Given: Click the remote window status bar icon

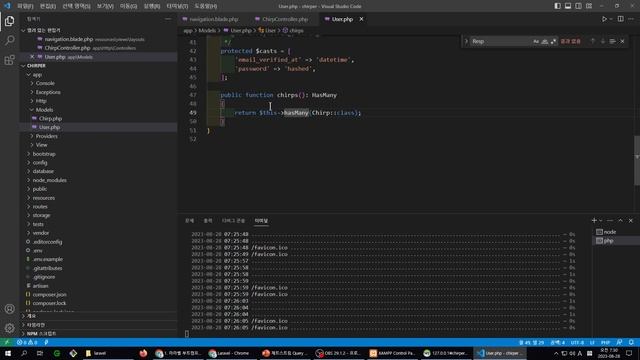Looking at the screenshot, I should coord(7,342).
